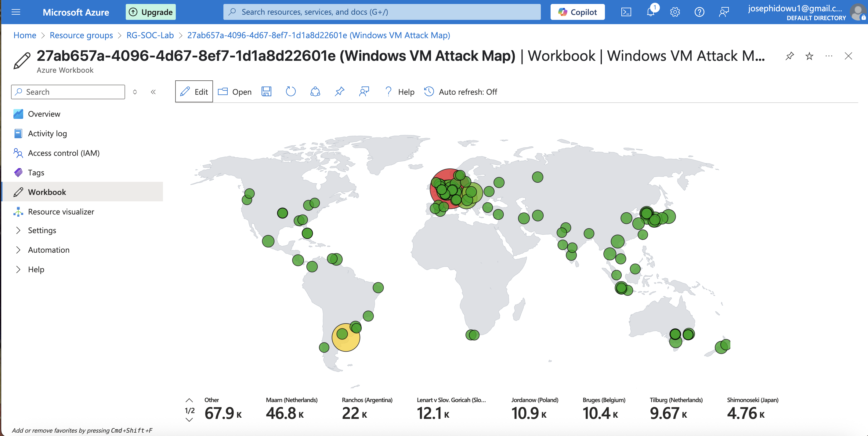This screenshot has height=436, width=868.
Task: Open the portal hamburger menu
Action: click(x=16, y=12)
